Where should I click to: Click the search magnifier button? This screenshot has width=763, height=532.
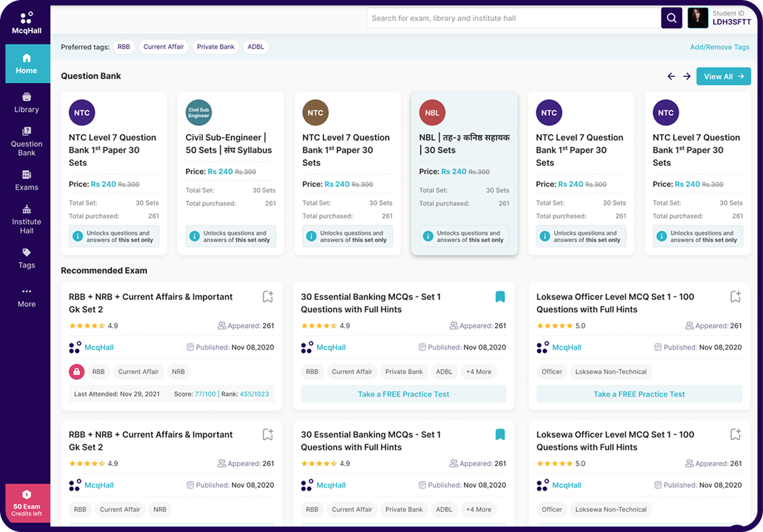pos(671,18)
